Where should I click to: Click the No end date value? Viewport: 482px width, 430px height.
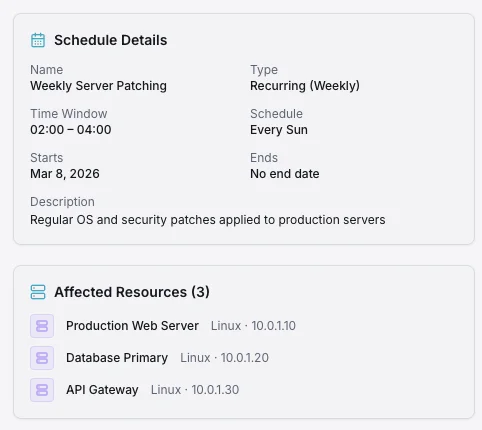[285, 174]
